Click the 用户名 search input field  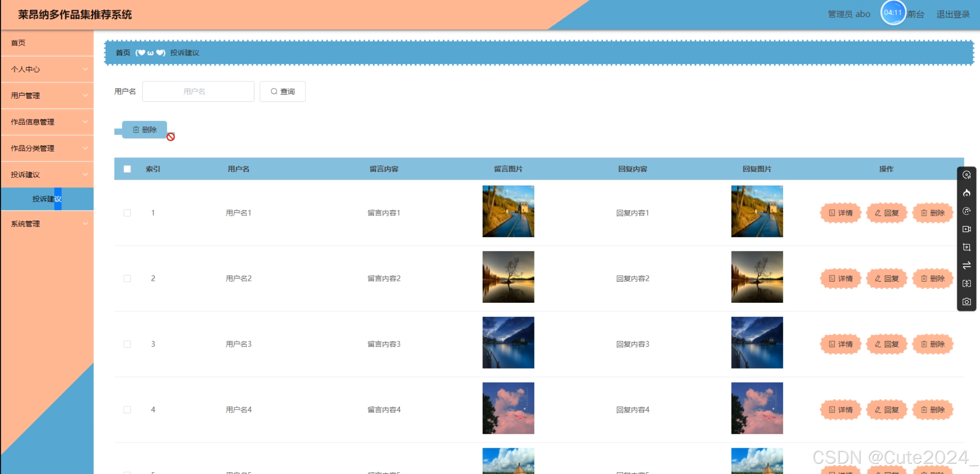coord(198,91)
